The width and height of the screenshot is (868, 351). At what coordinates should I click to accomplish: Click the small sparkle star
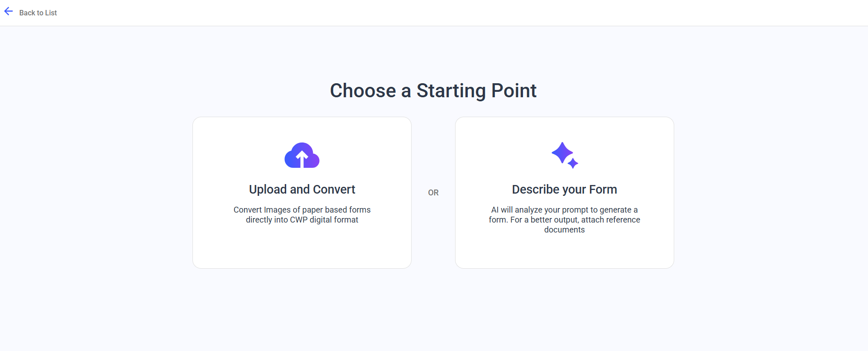(x=573, y=163)
